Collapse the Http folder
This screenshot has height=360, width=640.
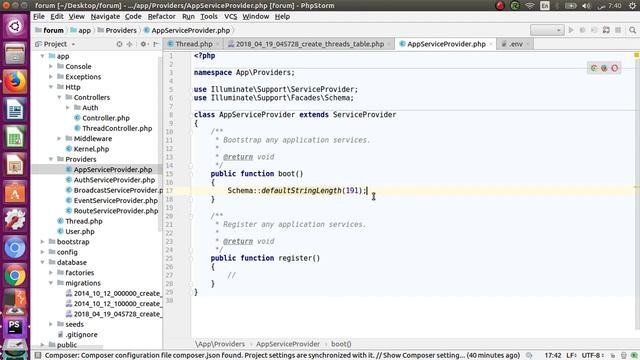pyautogui.click(x=51, y=87)
